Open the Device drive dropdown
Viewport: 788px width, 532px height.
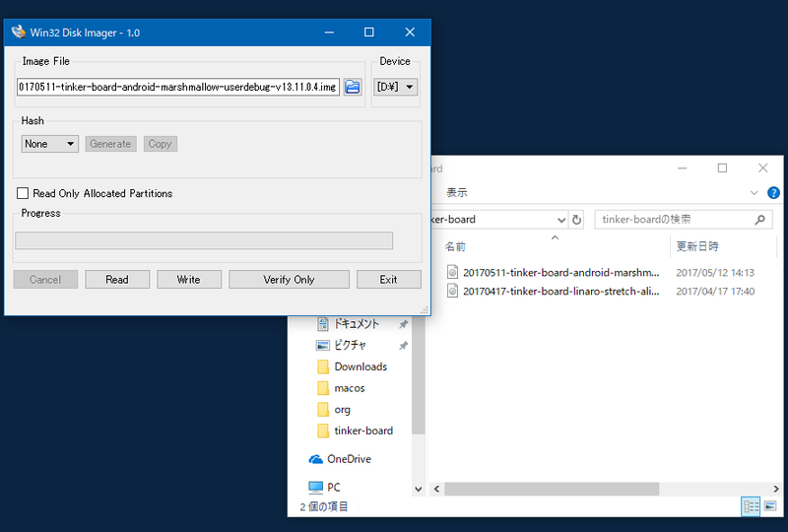pyautogui.click(x=395, y=87)
